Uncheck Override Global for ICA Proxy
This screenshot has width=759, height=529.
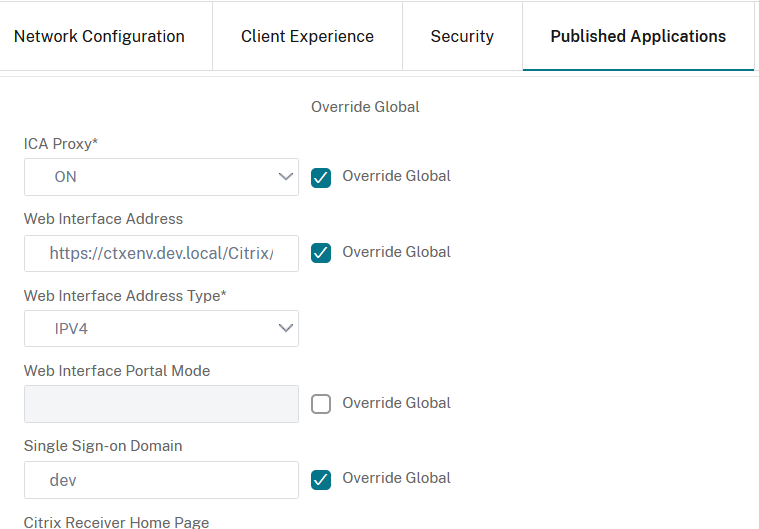(x=321, y=177)
